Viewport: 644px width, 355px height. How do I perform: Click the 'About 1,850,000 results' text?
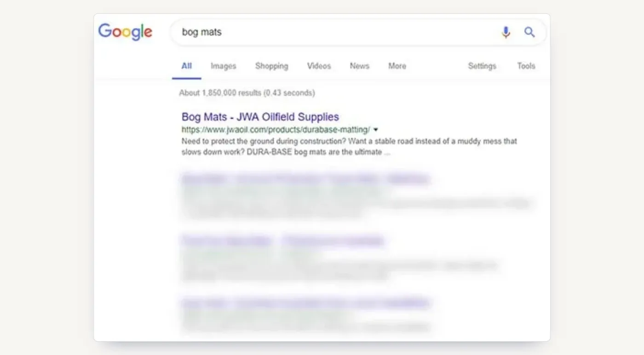[247, 93]
